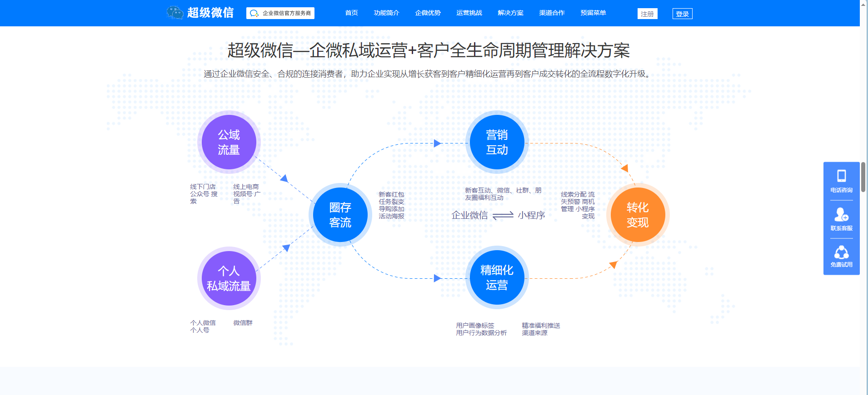
Task: Select 解决方案 in the top menu
Action: [x=510, y=13]
